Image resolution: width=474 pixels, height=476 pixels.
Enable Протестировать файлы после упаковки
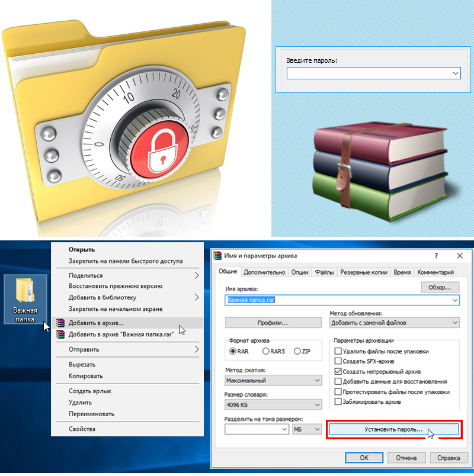pos(338,391)
